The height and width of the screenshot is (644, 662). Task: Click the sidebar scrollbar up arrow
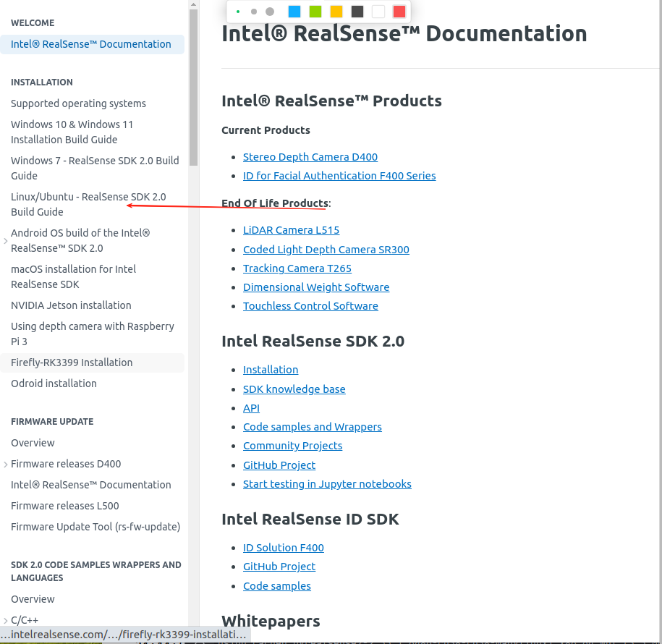pyautogui.click(x=193, y=4)
